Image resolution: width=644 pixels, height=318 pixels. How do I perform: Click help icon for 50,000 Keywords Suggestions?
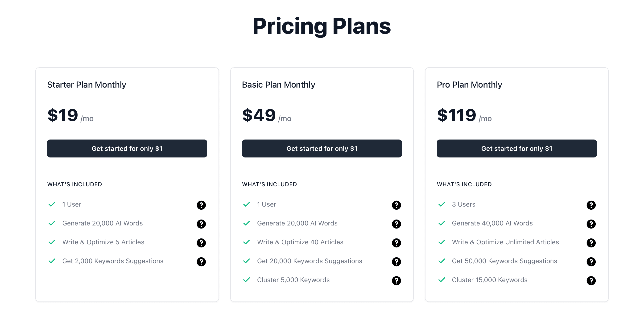tap(591, 262)
